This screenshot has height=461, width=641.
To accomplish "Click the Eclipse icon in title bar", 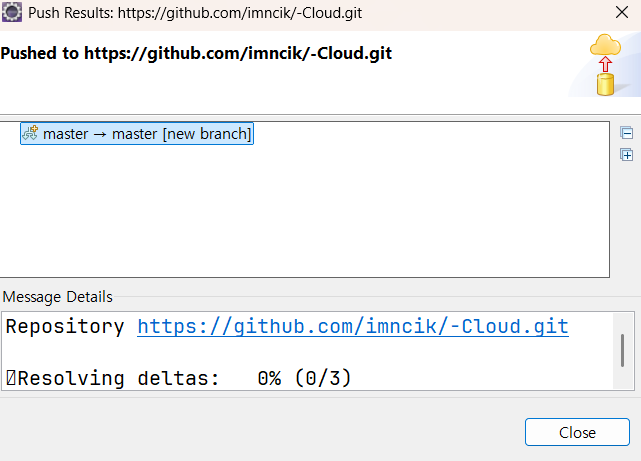I will click(x=12, y=14).
